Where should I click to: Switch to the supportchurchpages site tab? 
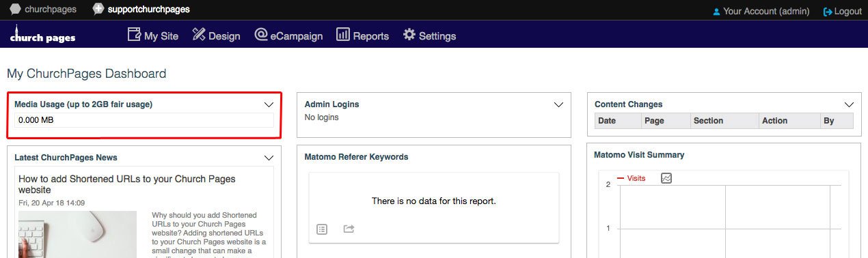tap(141, 10)
